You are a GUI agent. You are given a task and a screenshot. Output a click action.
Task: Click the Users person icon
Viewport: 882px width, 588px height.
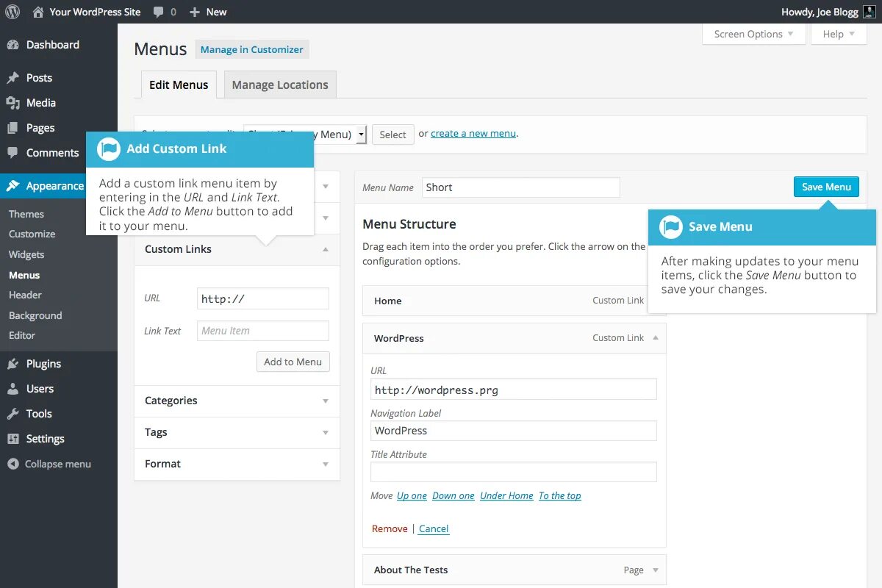12,389
